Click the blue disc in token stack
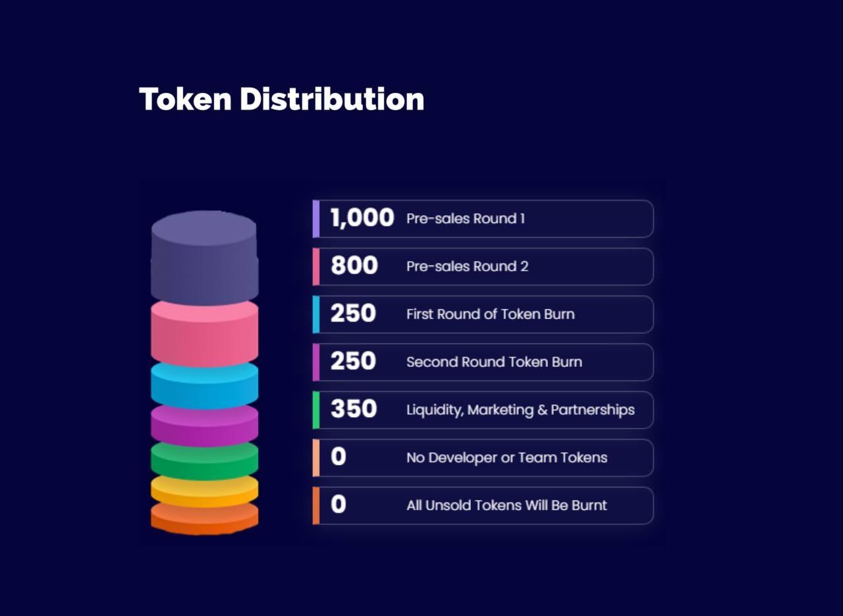This screenshot has width=843, height=616. coord(204,386)
